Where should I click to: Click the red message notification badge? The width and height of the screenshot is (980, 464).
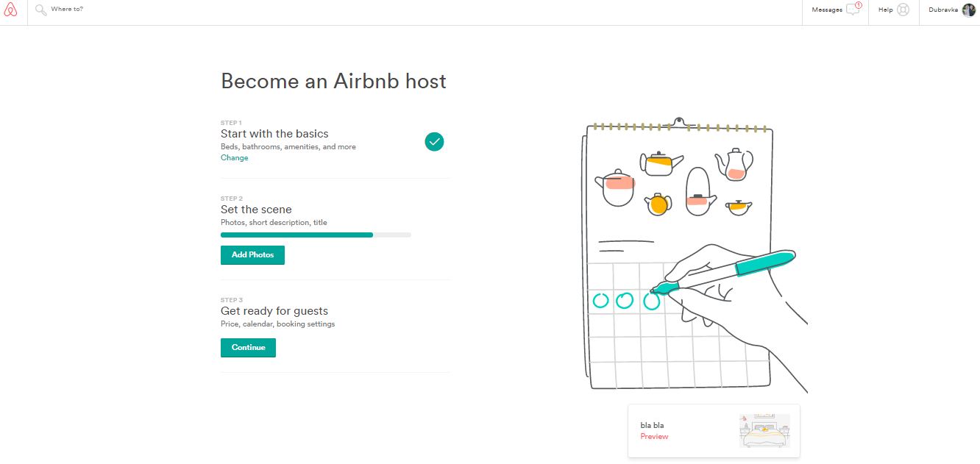[859, 5]
